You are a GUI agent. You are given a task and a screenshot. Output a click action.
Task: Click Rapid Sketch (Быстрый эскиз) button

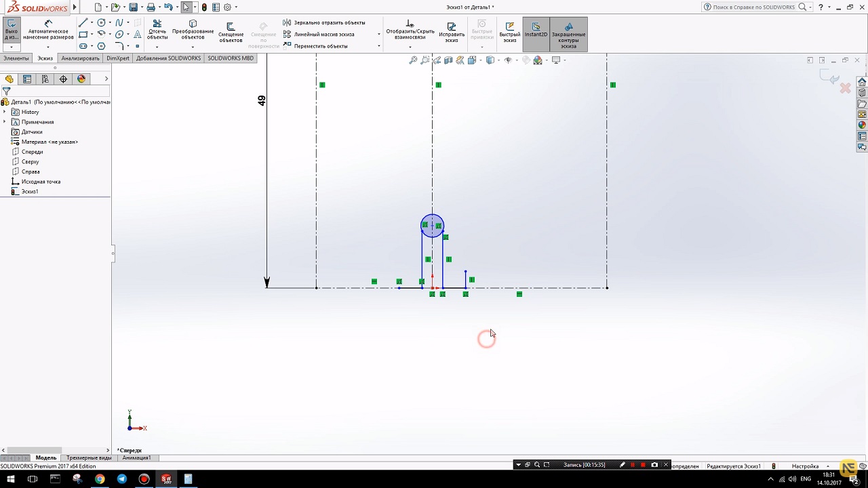(x=509, y=31)
